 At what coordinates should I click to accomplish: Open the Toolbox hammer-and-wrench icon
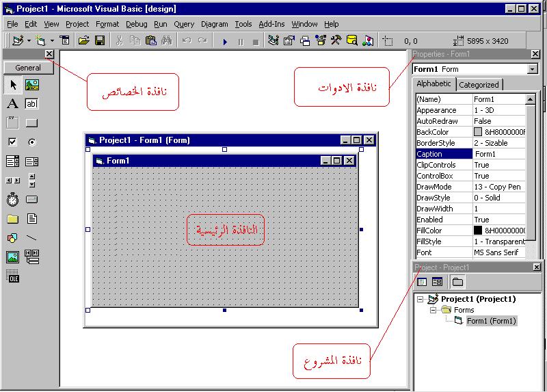click(x=336, y=40)
